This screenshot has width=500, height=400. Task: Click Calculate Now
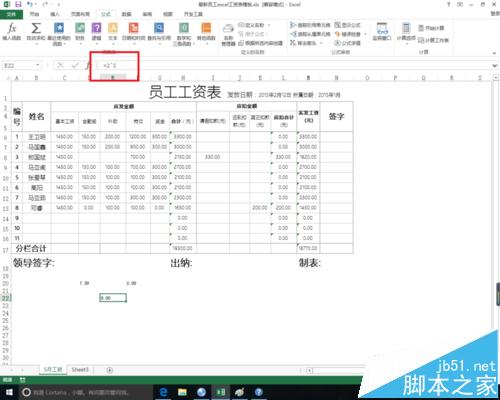(431, 28)
